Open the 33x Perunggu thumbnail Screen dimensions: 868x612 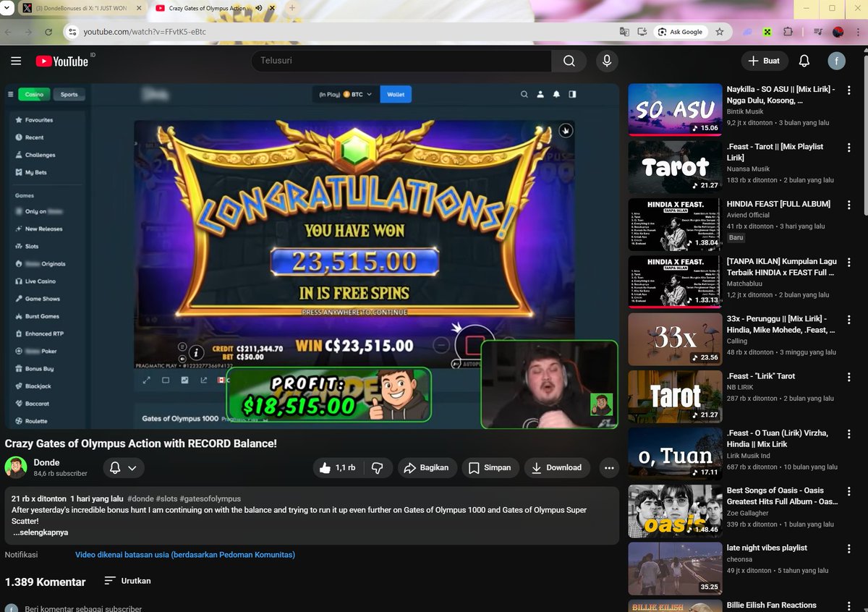pos(674,339)
